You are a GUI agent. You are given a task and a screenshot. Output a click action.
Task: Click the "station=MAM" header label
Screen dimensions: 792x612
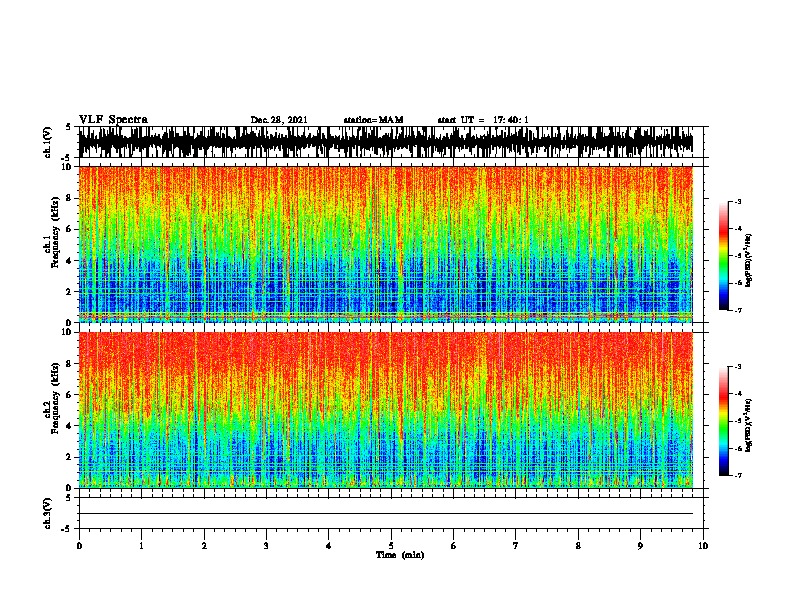click(373, 120)
